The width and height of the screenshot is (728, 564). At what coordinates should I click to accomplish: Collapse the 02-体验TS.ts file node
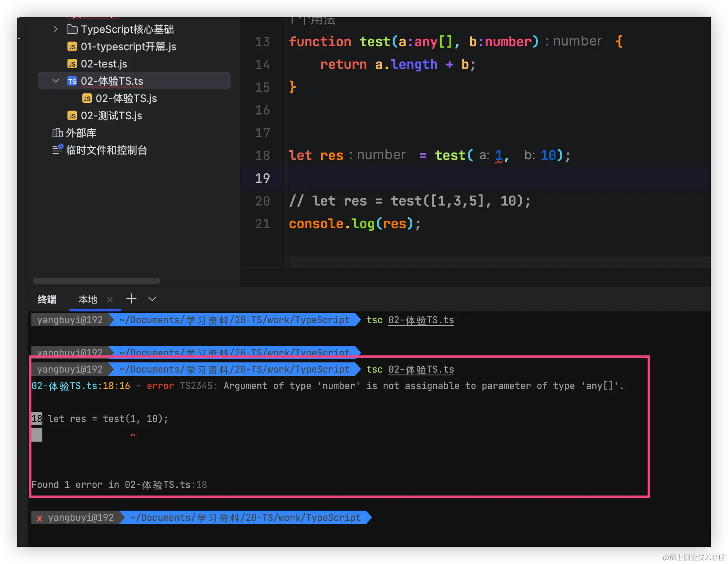55,81
